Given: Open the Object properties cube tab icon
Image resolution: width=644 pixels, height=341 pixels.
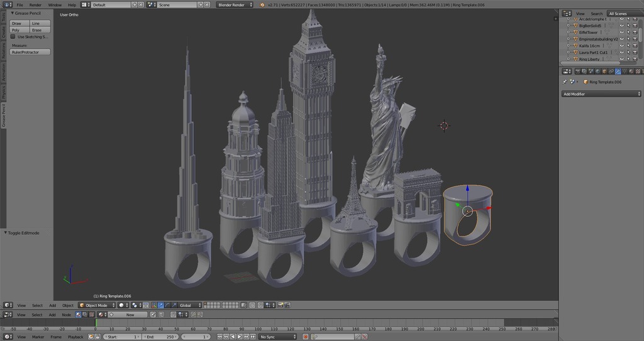Looking at the screenshot, I should click(604, 72).
